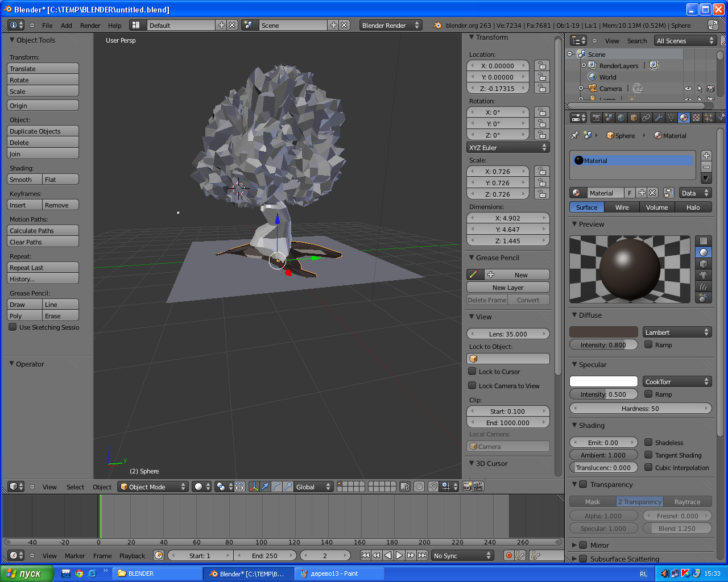Open the Texture properties checkerboard tab

tap(696, 118)
